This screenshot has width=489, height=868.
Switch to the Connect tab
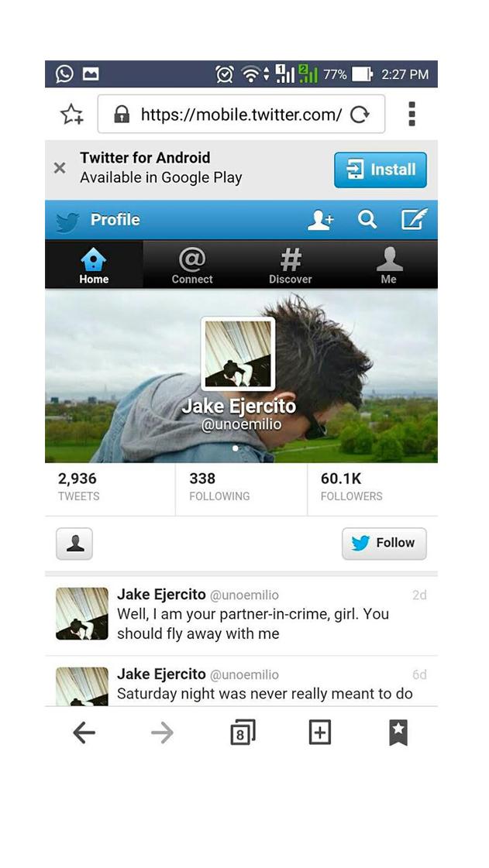point(192,265)
